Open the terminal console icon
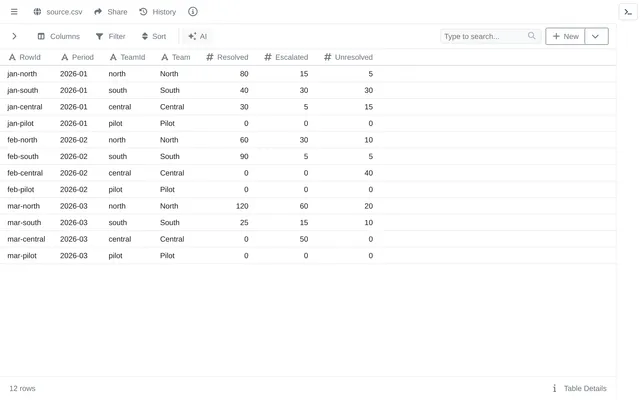The image size is (640, 400). pyautogui.click(x=628, y=12)
